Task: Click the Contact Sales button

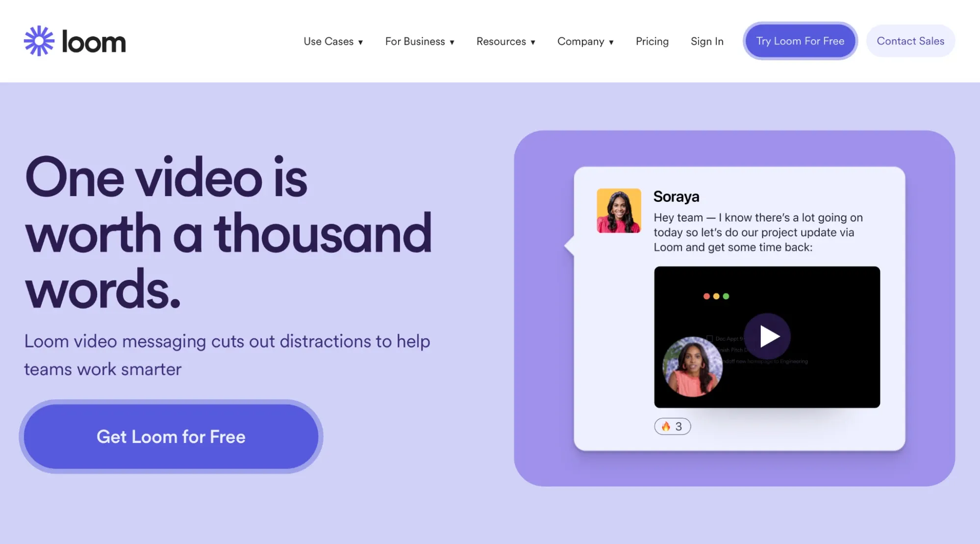Action: 910,41
